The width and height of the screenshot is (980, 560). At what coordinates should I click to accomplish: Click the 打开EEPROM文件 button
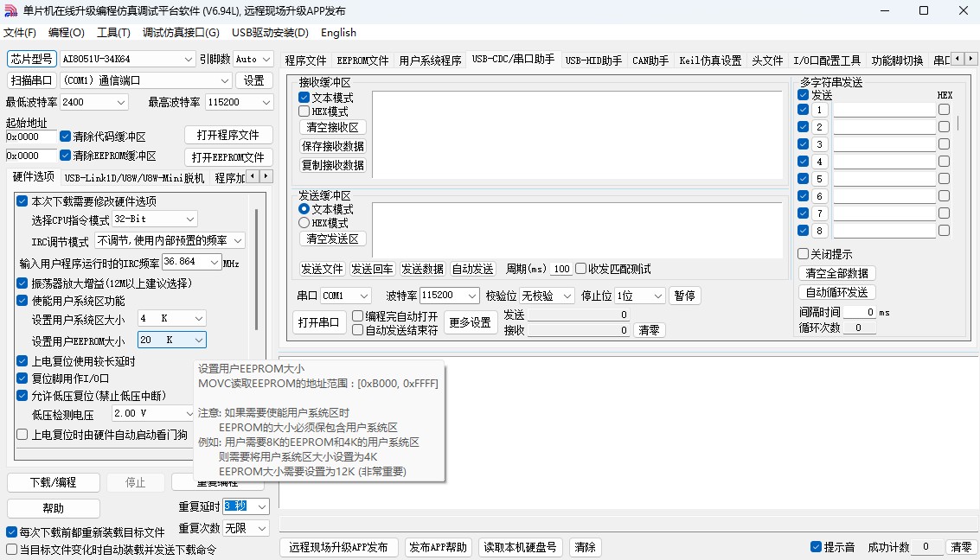click(x=227, y=157)
